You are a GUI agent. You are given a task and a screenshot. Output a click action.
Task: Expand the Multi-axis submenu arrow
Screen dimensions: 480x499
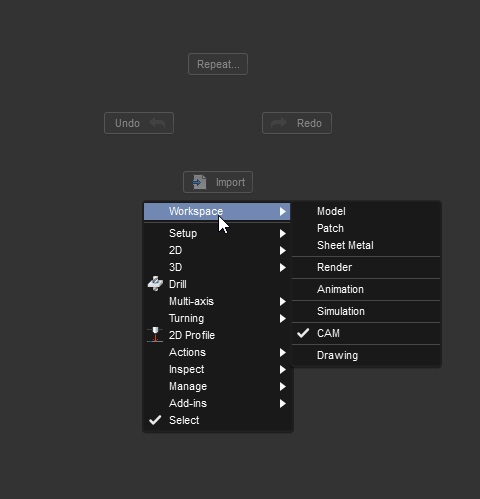click(283, 301)
